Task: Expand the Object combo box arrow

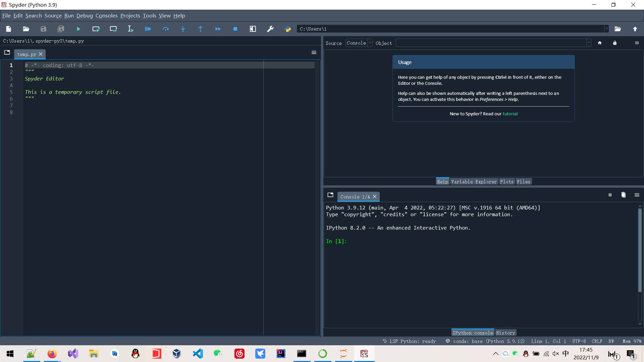Action: [589, 43]
